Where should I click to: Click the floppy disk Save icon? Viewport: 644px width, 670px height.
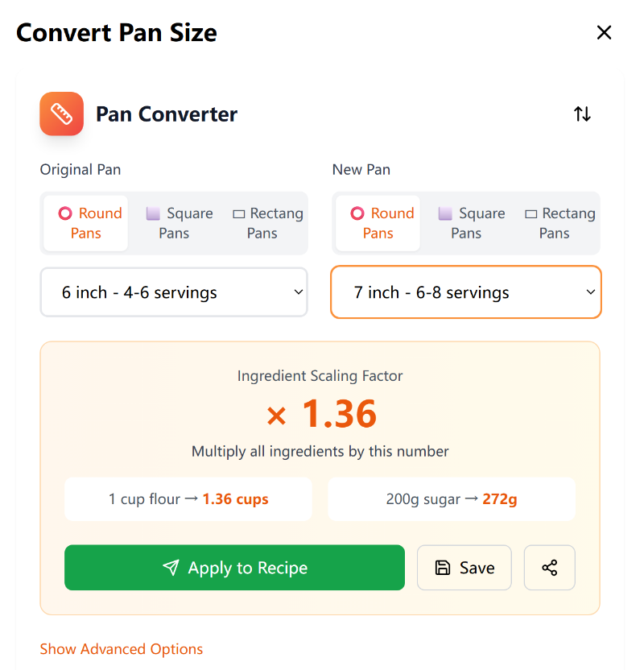442,568
